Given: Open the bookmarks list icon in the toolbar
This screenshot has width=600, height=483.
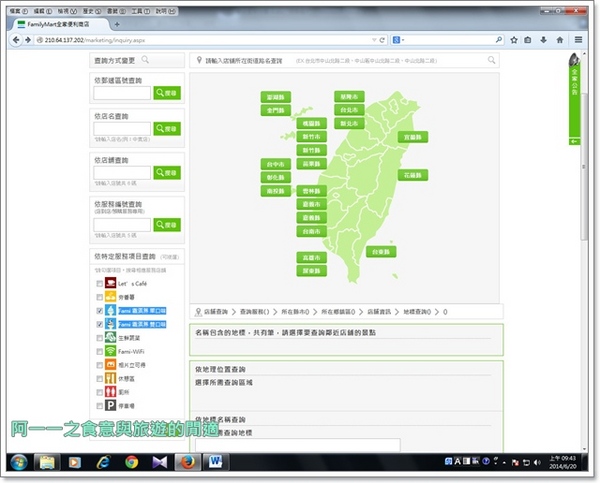Looking at the screenshot, I should coord(528,40).
